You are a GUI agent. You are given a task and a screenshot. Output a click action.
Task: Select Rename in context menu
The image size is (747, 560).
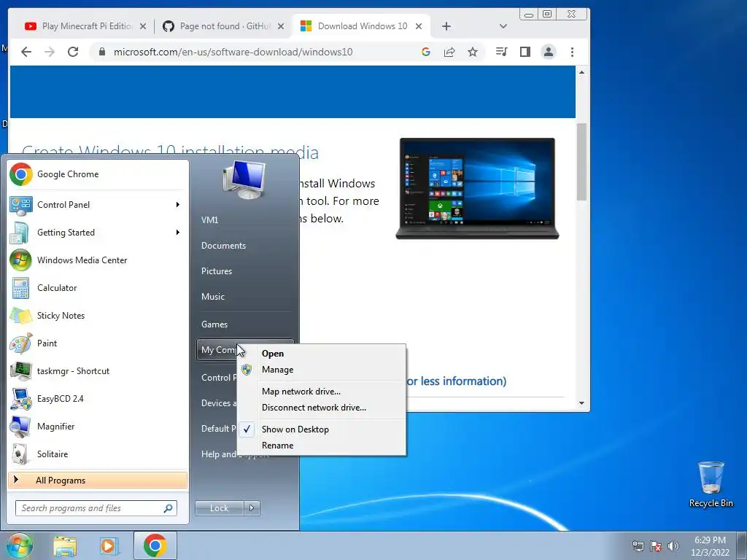(322, 446)
